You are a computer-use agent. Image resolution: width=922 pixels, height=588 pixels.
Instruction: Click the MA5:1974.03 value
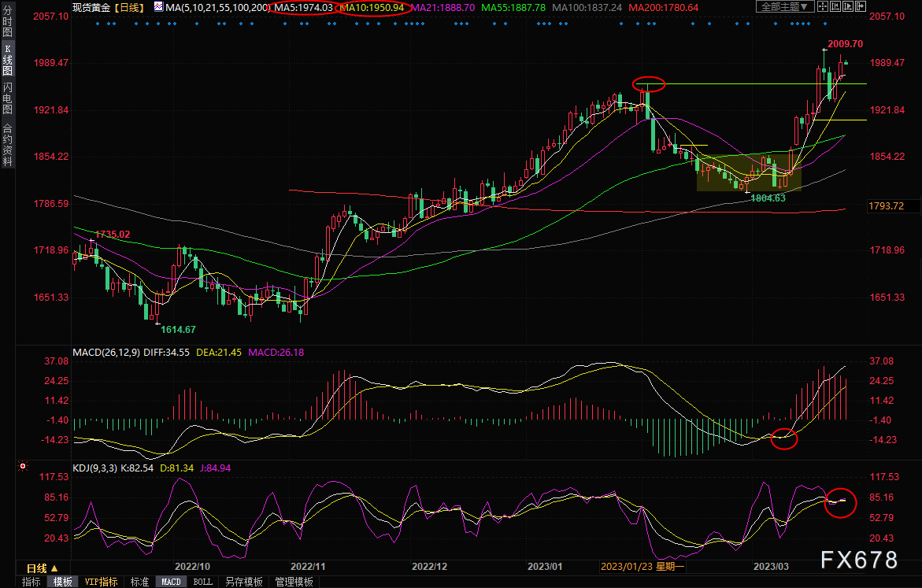(303, 8)
